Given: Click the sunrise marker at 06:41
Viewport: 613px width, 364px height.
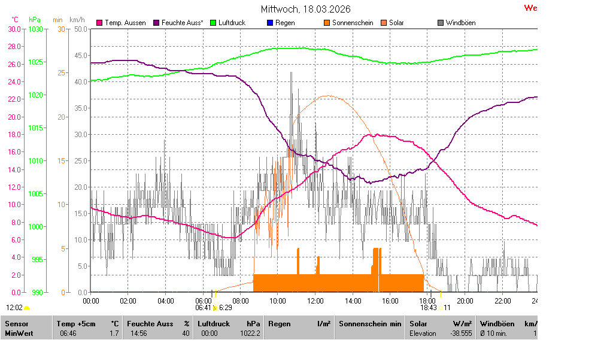Looking at the screenshot, I should tap(215, 293).
